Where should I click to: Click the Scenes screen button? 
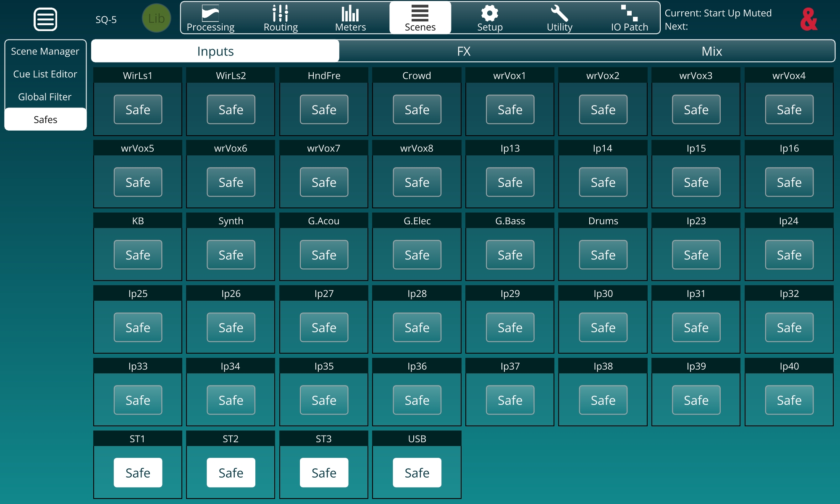pos(420,18)
